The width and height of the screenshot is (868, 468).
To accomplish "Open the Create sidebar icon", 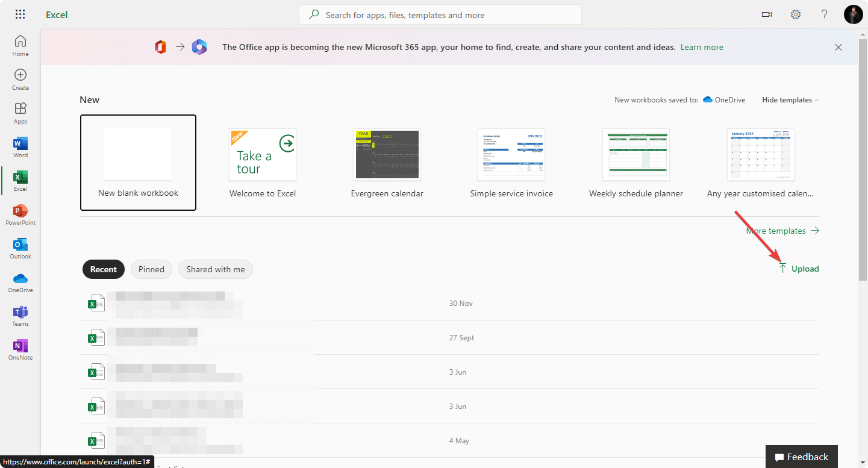I will click(x=20, y=79).
